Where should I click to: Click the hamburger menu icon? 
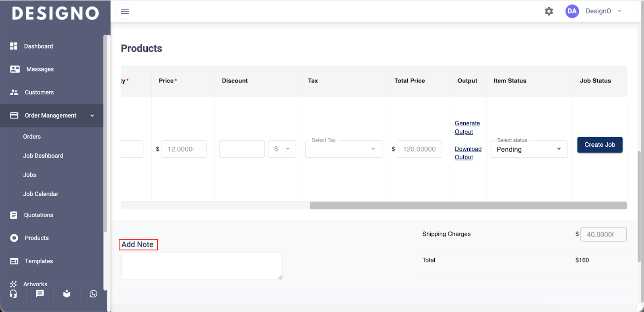125,11
